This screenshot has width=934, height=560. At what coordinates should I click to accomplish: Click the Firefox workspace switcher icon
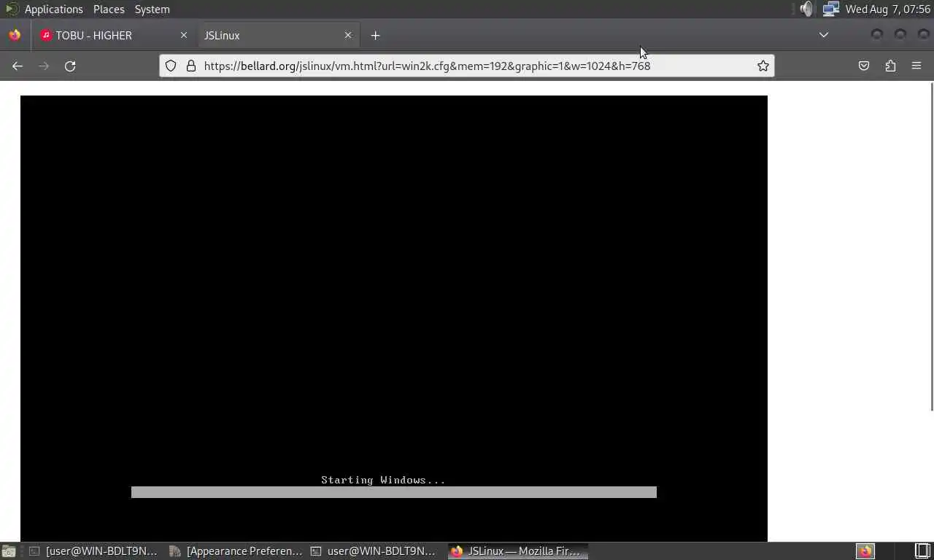[865, 551]
